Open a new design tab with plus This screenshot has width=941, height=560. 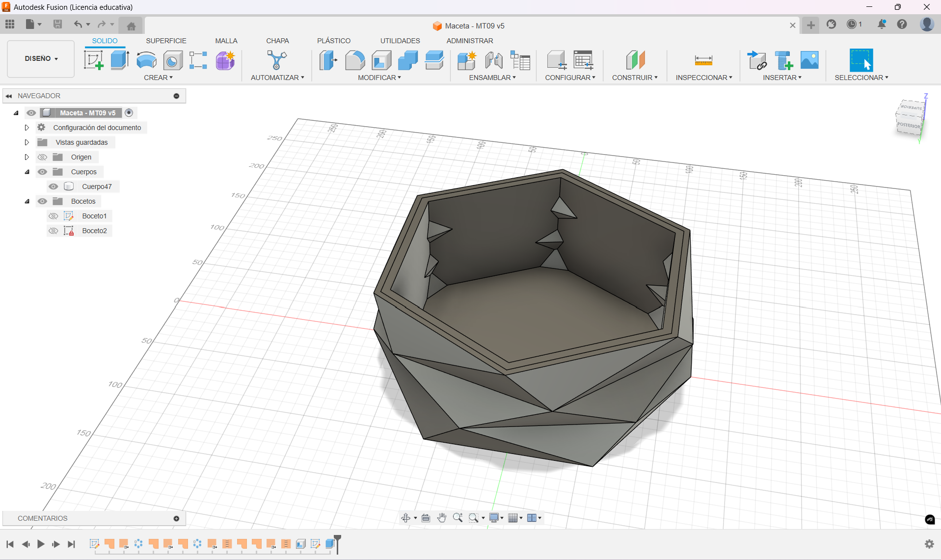(811, 25)
